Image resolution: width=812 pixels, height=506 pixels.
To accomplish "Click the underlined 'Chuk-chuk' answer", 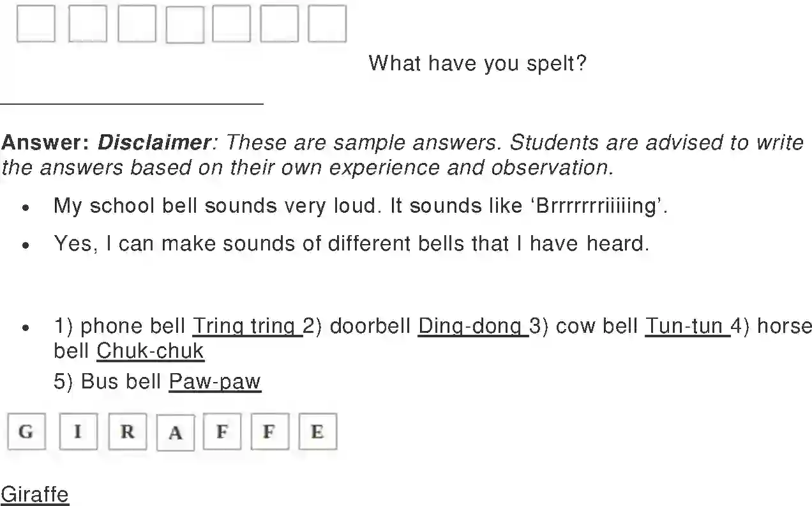I will (150, 351).
